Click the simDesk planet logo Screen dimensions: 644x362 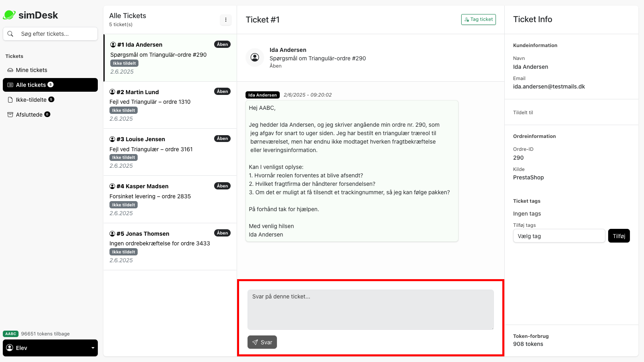pyautogui.click(x=9, y=14)
